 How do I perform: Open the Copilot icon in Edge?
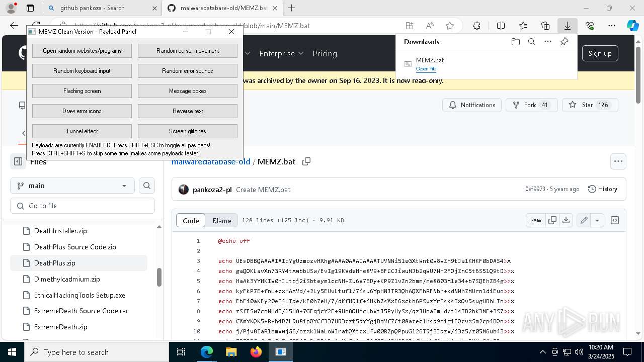coord(632,26)
